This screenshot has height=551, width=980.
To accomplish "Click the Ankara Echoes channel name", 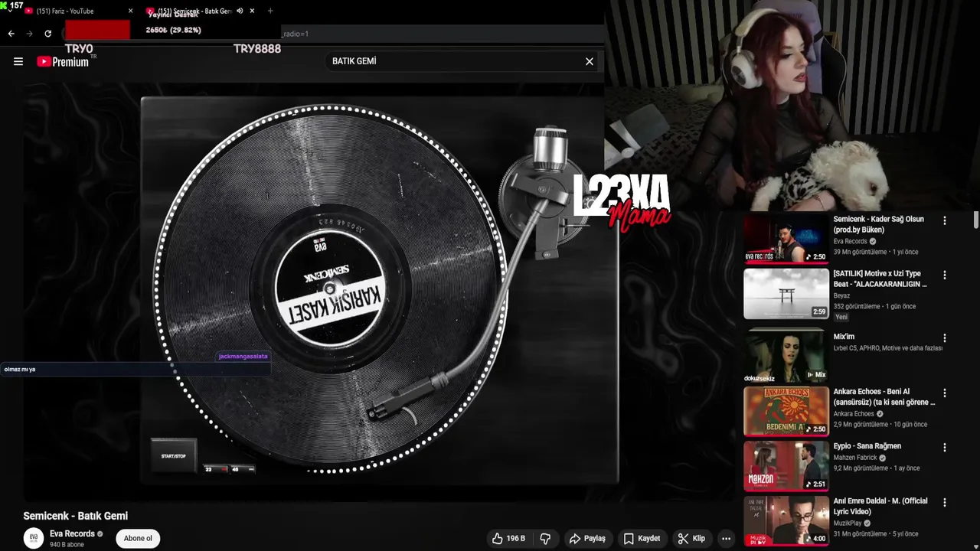I will click(854, 414).
